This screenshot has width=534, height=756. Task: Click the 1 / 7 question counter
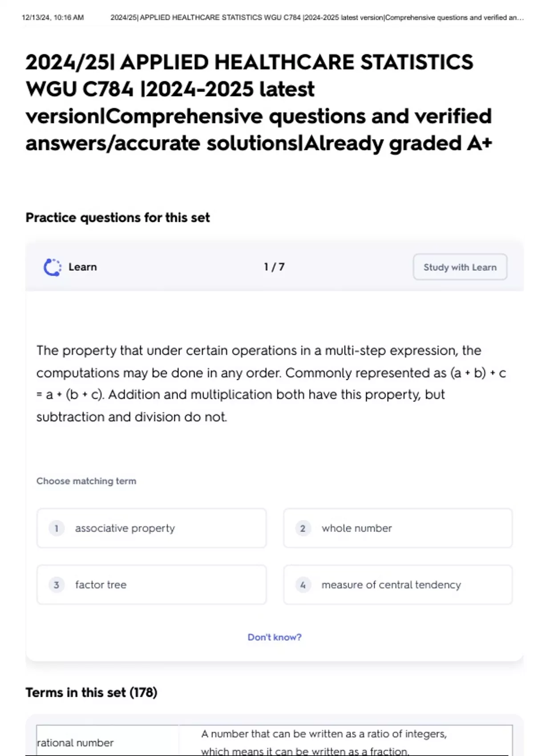click(x=274, y=267)
